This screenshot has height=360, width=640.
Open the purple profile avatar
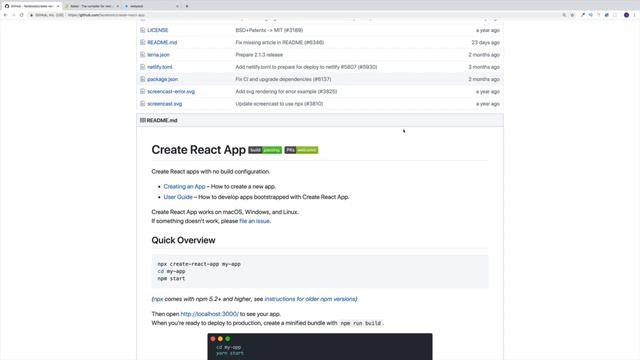[x=626, y=15]
